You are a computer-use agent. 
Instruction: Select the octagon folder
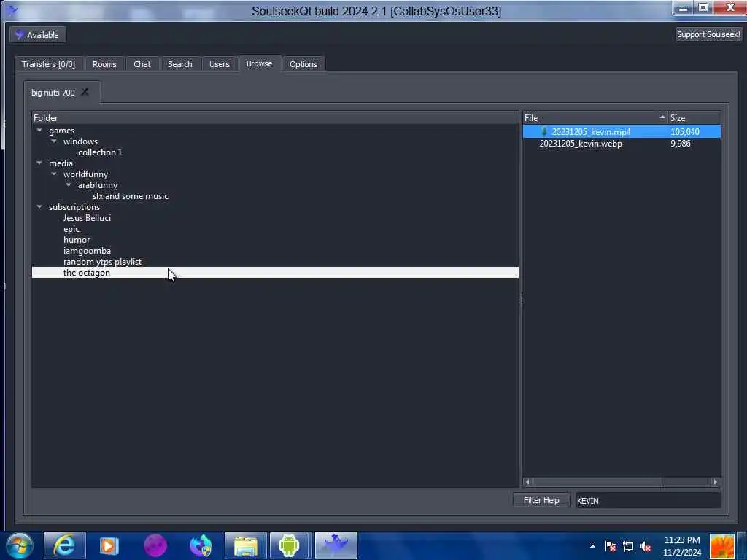click(x=275, y=273)
